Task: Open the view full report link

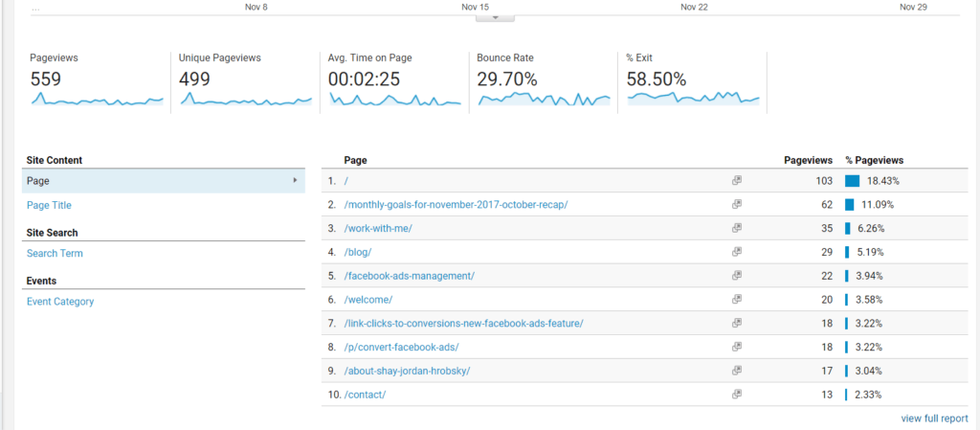Action: pyautogui.click(x=934, y=419)
